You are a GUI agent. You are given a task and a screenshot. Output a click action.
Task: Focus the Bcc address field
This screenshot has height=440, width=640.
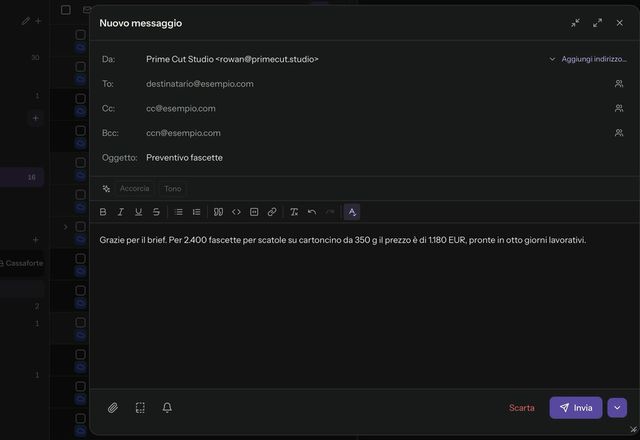376,133
